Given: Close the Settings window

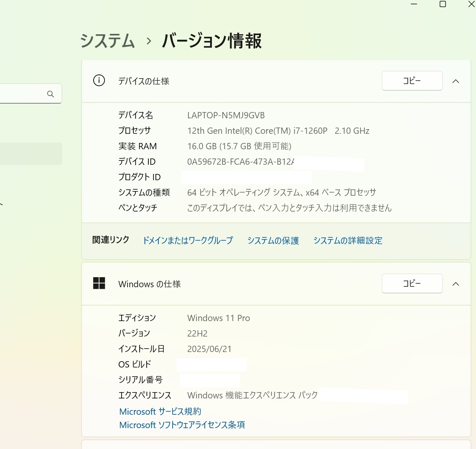Looking at the screenshot, I should (471, 4).
